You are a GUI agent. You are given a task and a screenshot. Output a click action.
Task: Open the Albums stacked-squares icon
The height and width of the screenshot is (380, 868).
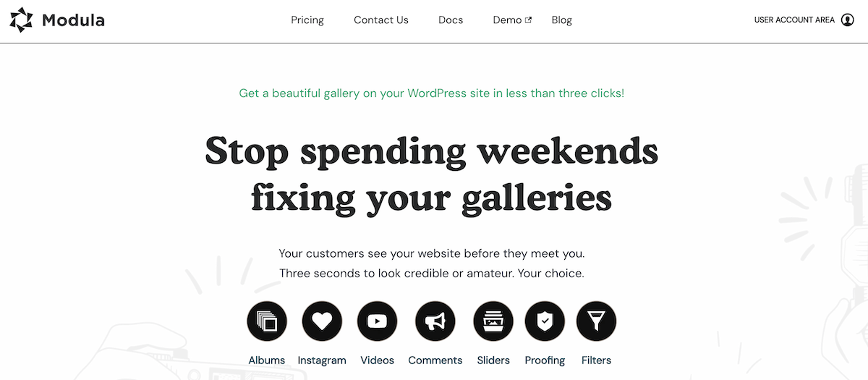pos(267,321)
